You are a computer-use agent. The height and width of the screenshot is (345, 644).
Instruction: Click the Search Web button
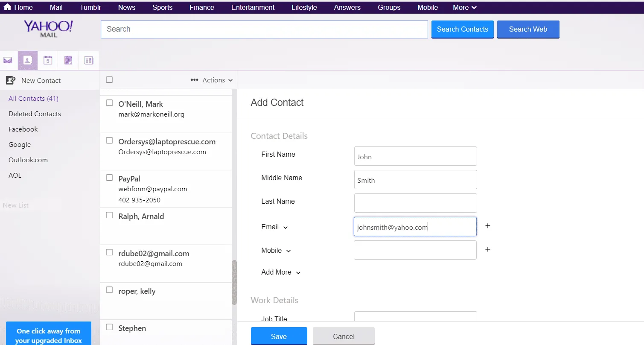528,29
